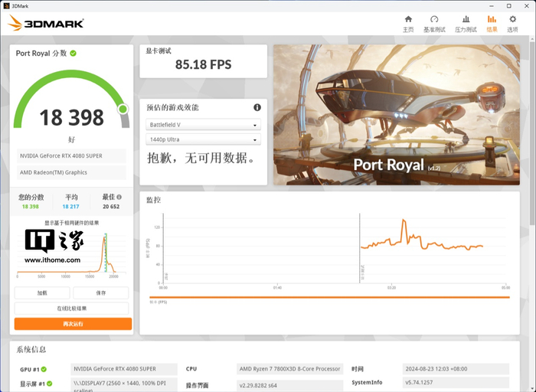This screenshot has width=536, height=392.
Task: Click the green score gauge knob
Action: (123, 109)
